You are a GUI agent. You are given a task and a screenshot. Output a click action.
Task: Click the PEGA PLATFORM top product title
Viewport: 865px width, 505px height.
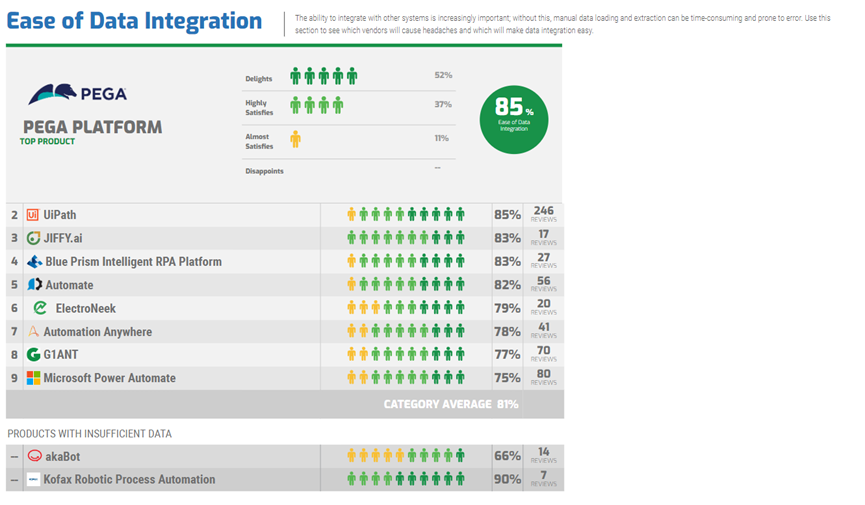pos(93,127)
